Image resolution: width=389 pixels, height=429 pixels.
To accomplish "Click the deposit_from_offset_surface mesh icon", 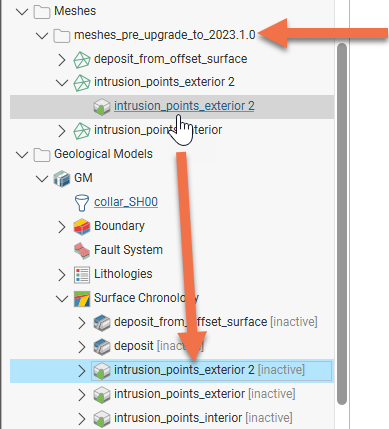I will pyautogui.click(x=82, y=60).
